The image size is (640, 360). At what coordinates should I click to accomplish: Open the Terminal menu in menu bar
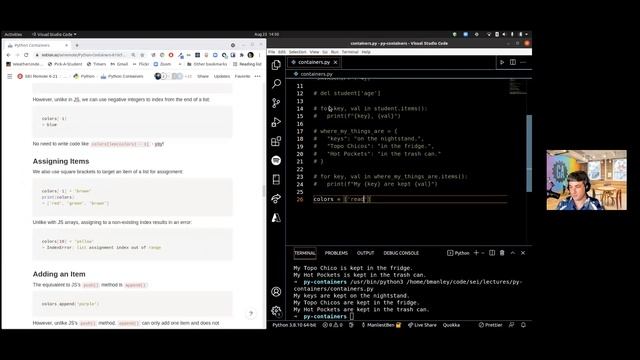(350, 52)
